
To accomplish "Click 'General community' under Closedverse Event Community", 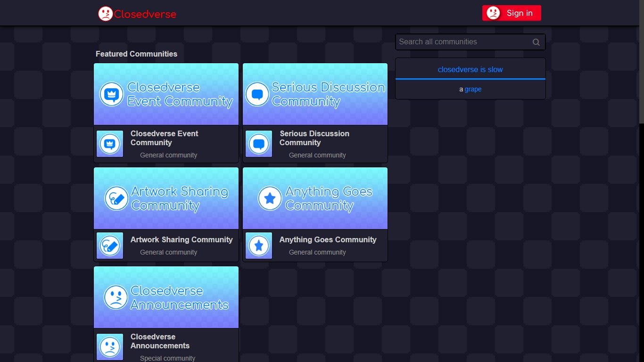I will click(169, 155).
